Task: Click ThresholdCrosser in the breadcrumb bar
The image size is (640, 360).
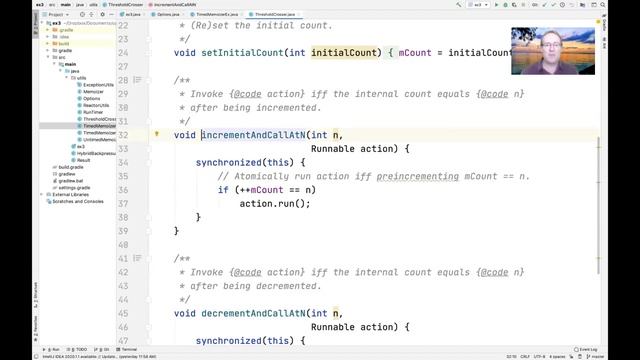Action: click(x=122, y=4)
